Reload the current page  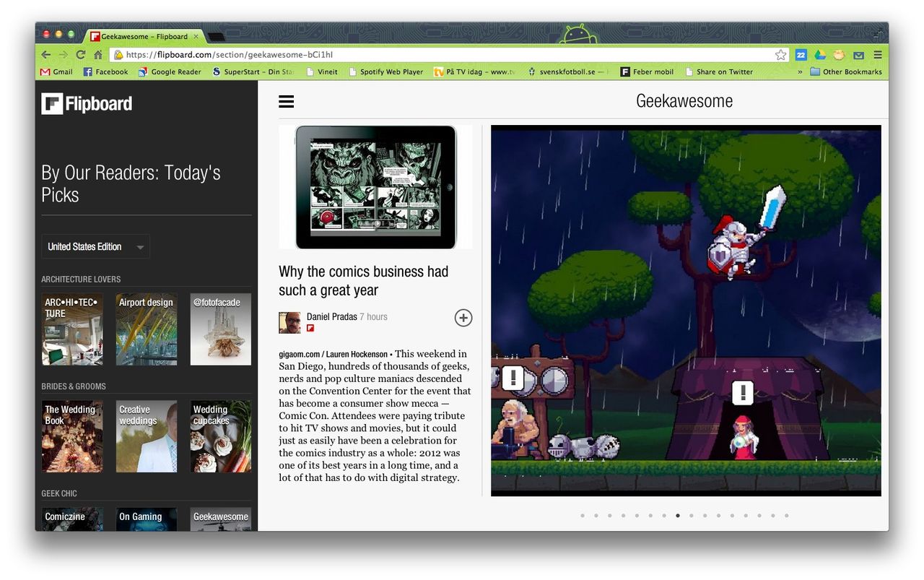click(81, 54)
